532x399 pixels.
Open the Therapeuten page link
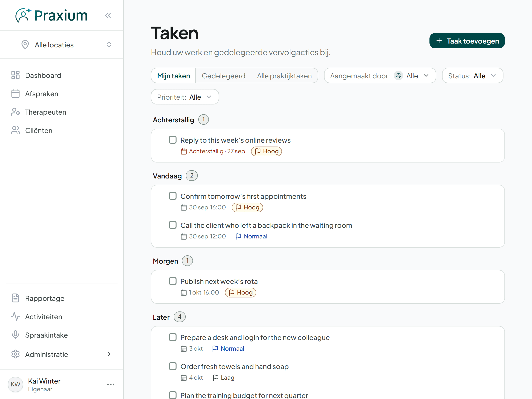(62, 112)
